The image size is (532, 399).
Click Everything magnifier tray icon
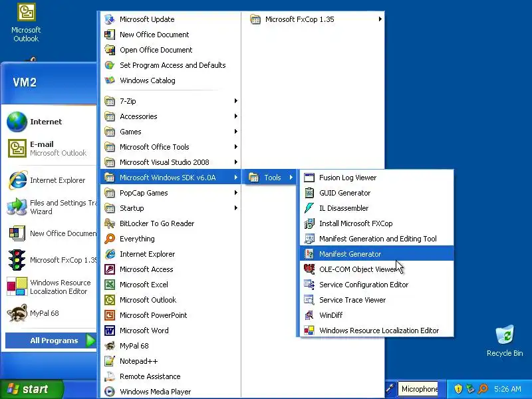click(483, 389)
